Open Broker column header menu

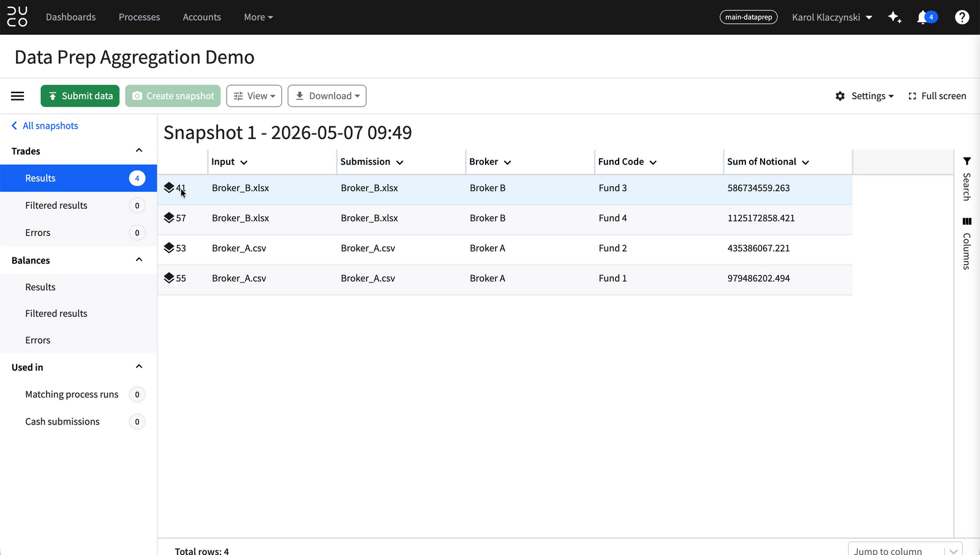pyautogui.click(x=507, y=162)
